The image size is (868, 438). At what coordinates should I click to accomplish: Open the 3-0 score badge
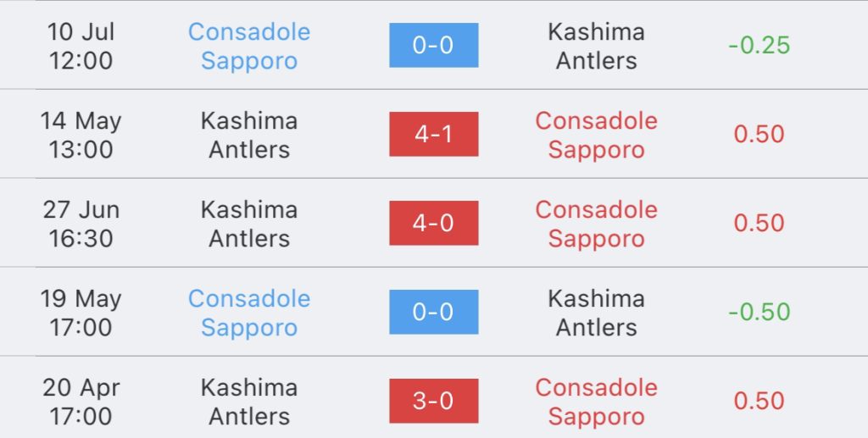(x=433, y=401)
